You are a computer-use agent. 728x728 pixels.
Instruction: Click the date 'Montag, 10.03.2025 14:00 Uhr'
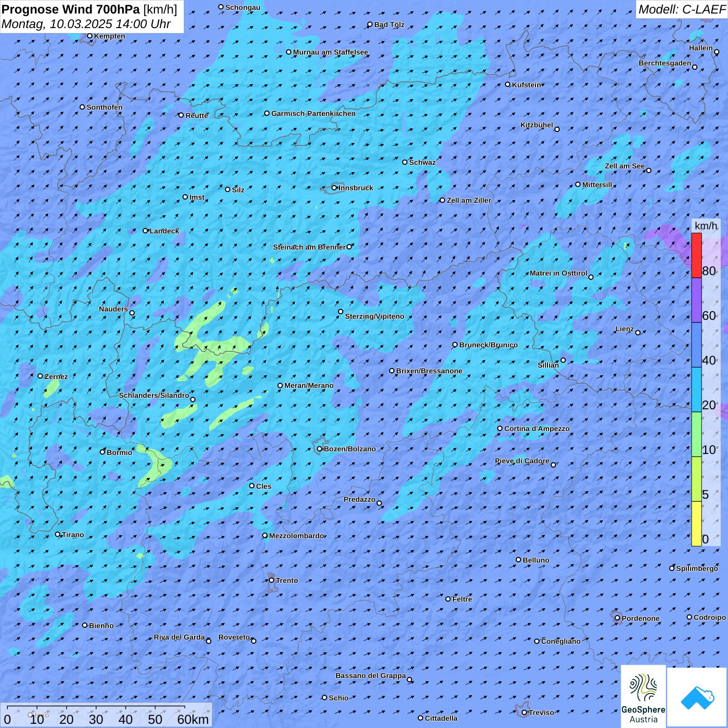pyautogui.click(x=86, y=24)
